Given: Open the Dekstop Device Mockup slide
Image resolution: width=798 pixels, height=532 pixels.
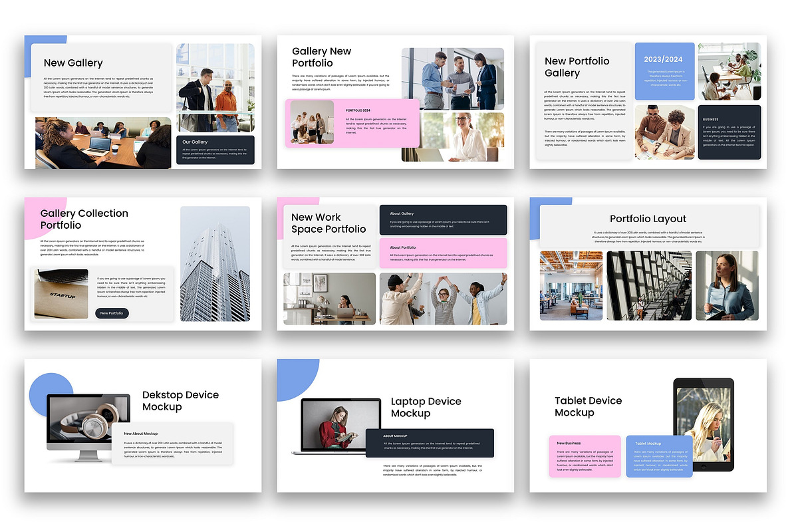Looking at the screenshot, I should 143,426.
